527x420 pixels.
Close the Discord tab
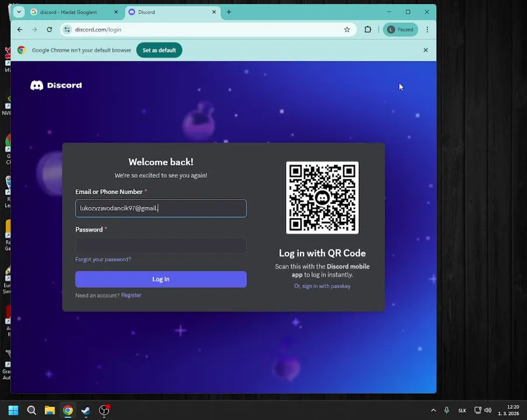coord(214,12)
